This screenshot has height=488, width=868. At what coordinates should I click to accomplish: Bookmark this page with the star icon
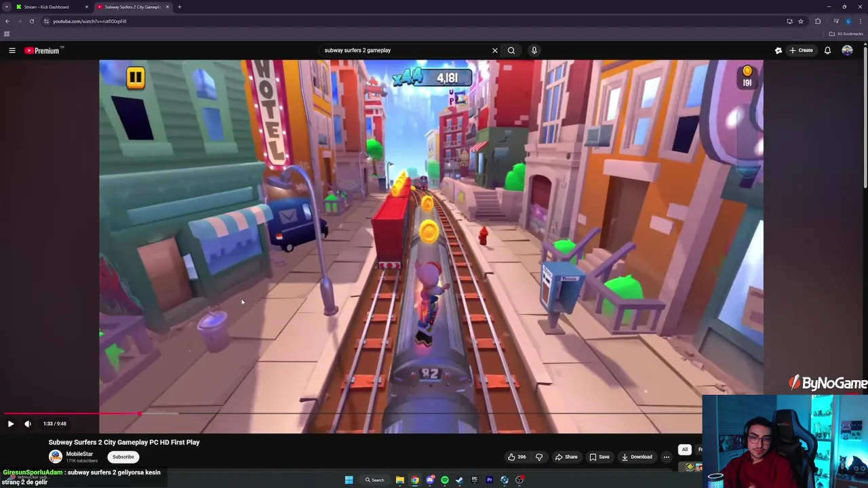(x=801, y=21)
